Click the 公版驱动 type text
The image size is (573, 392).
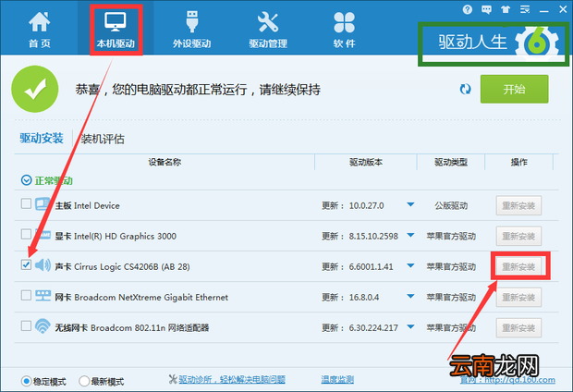(x=451, y=205)
